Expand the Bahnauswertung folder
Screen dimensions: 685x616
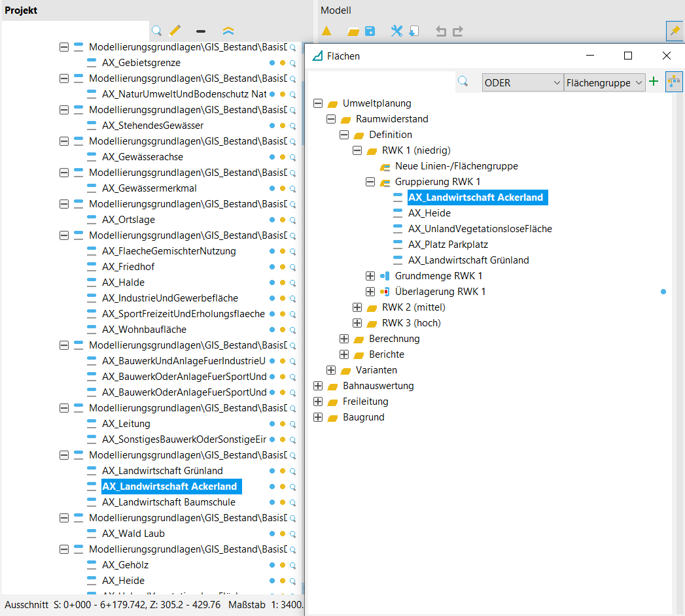coord(318,386)
